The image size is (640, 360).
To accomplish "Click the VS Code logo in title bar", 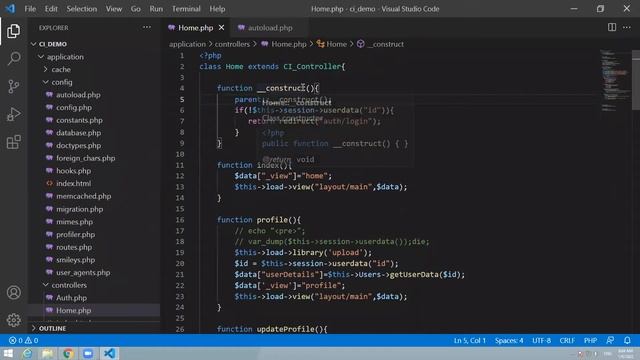I will pos(10,9).
